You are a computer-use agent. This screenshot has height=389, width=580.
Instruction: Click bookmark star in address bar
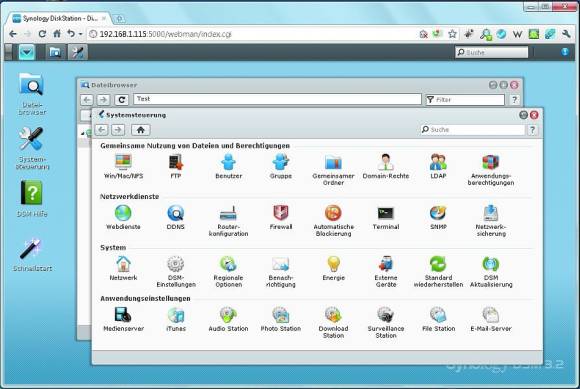click(452, 34)
